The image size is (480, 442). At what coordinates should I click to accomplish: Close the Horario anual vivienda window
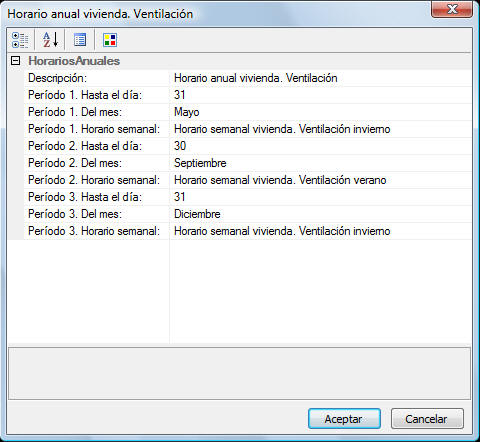point(452,9)
